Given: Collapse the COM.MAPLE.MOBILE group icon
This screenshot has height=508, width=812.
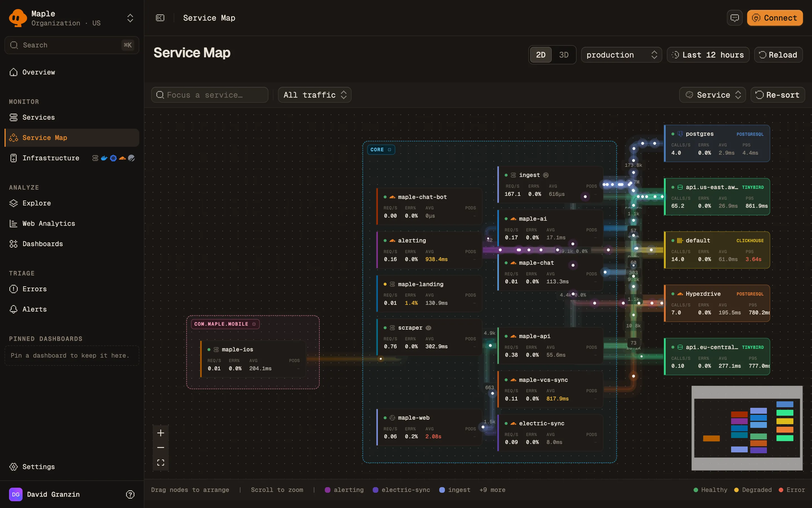Looking at the screenshot, I should (x=254, y=324).
